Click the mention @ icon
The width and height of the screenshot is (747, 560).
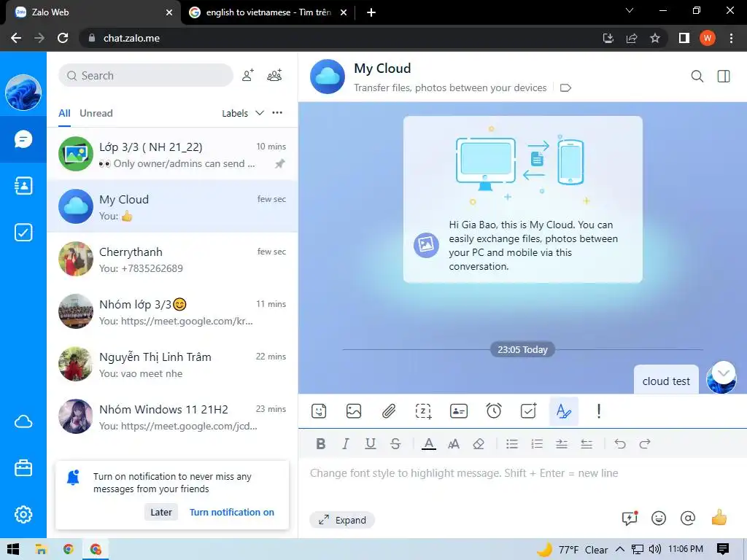[x=688, y=518]
